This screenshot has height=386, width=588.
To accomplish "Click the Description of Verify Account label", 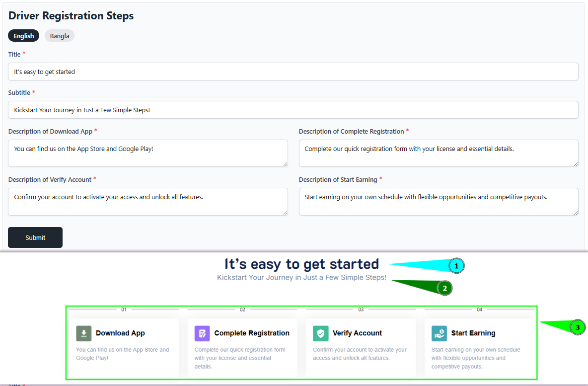I will (x=50, y=180).
